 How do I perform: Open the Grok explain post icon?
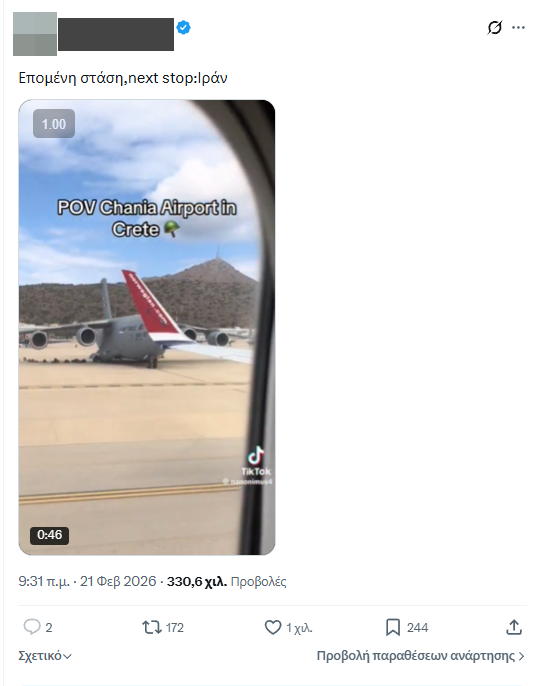[494, 28]
